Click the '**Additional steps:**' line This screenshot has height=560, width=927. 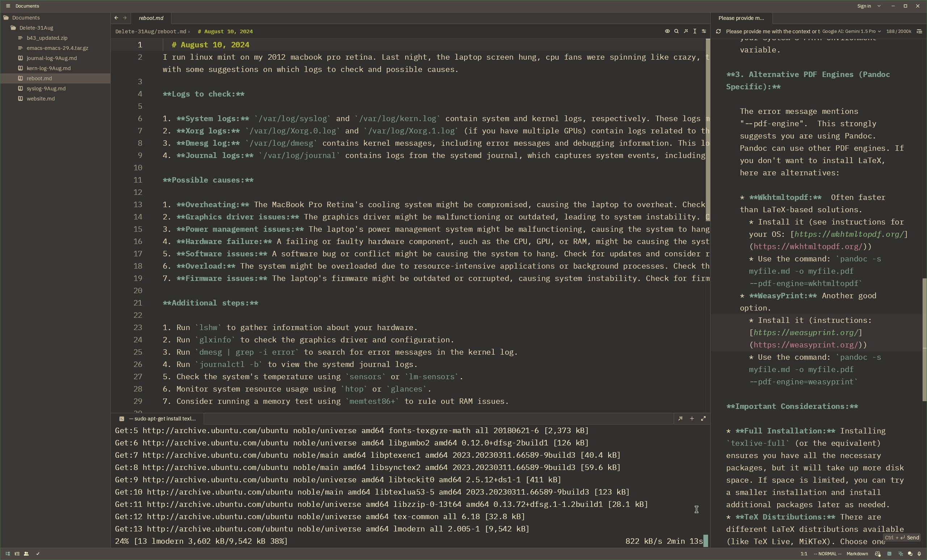(210, 303)
